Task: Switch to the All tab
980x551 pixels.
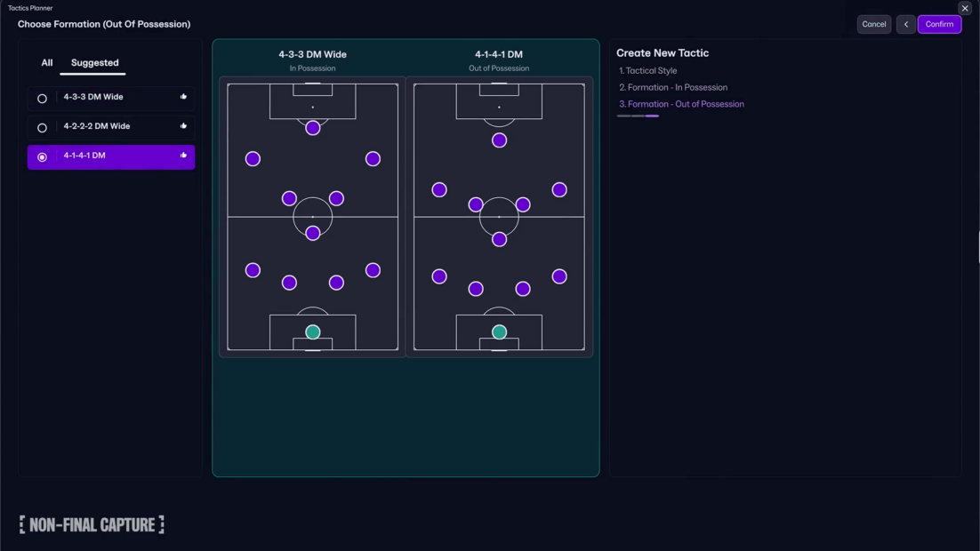Action: coord(46,63)
